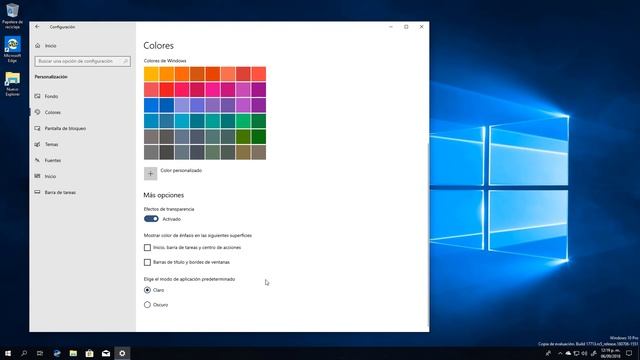This screenshot has width=640, height=360.
Task: Pick the yellow-gold swatch starting the top row
Action: coord(151,74)
